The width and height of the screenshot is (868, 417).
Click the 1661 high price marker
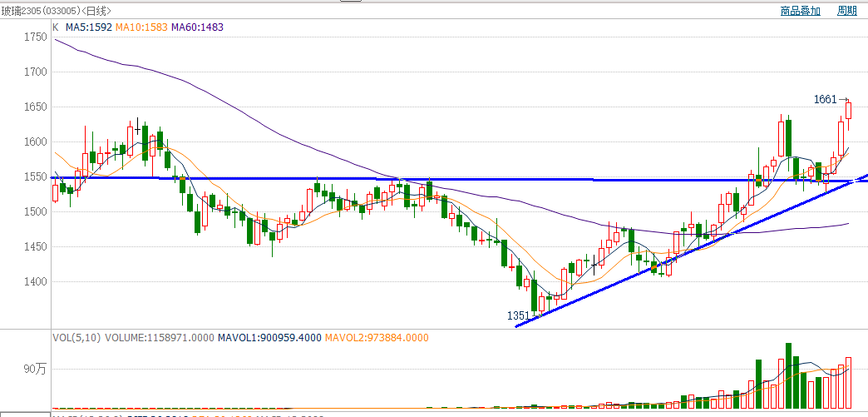(825, 99)
